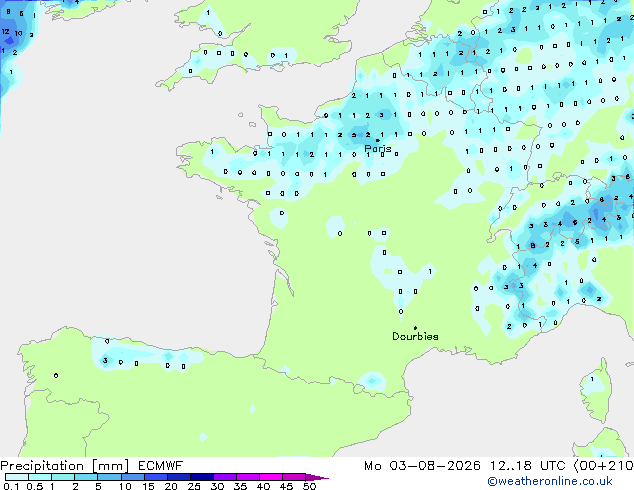
Task: Click the '12' precipitation value top-left of map
Action: tap(6, 31)
